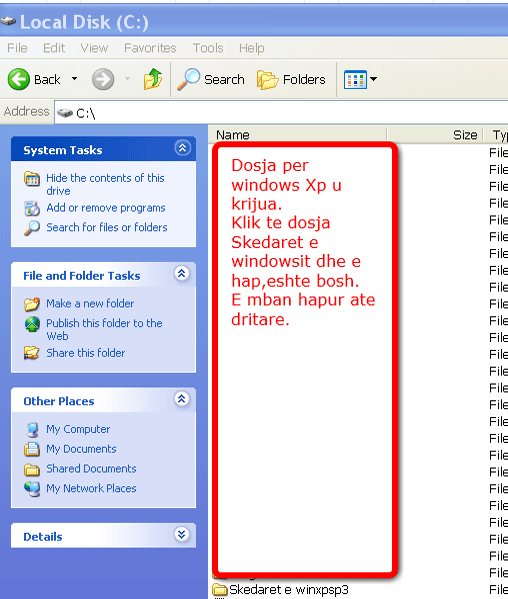Image resolution: width=508 pixels, height=599 pixels.
Task: Click Search for files or folders link
Action: click(107, 227)
